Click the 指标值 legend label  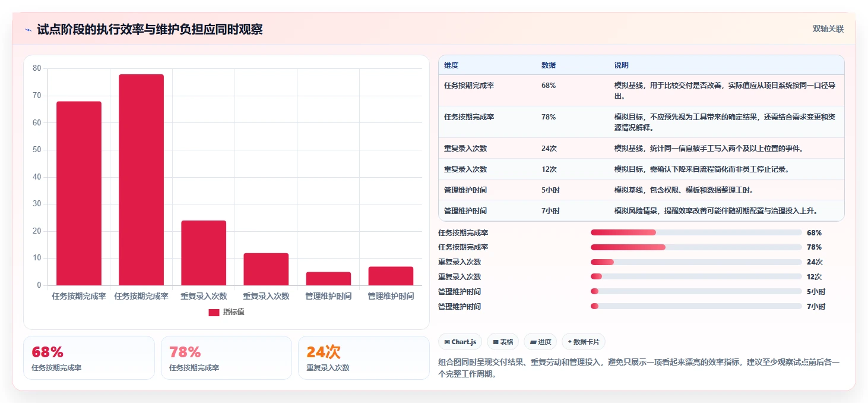(x=233, y=313)
